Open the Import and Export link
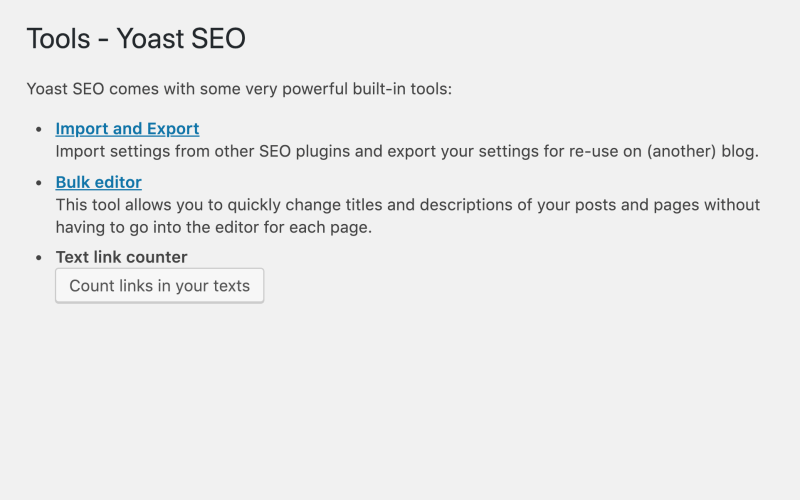The height and width of the screenshot is (500, 800). tap(127, 129)
